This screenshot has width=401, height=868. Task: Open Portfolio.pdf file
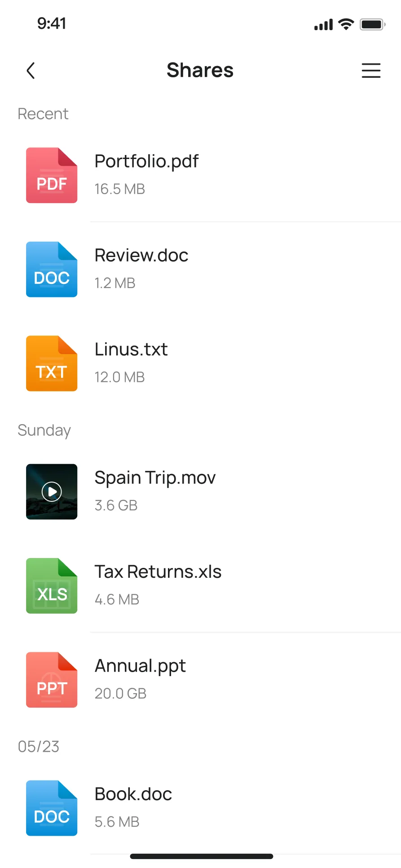point(146,161)
